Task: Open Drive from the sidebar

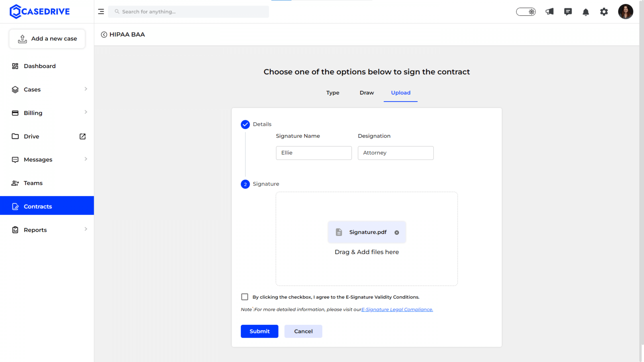Action: point(47,136)
